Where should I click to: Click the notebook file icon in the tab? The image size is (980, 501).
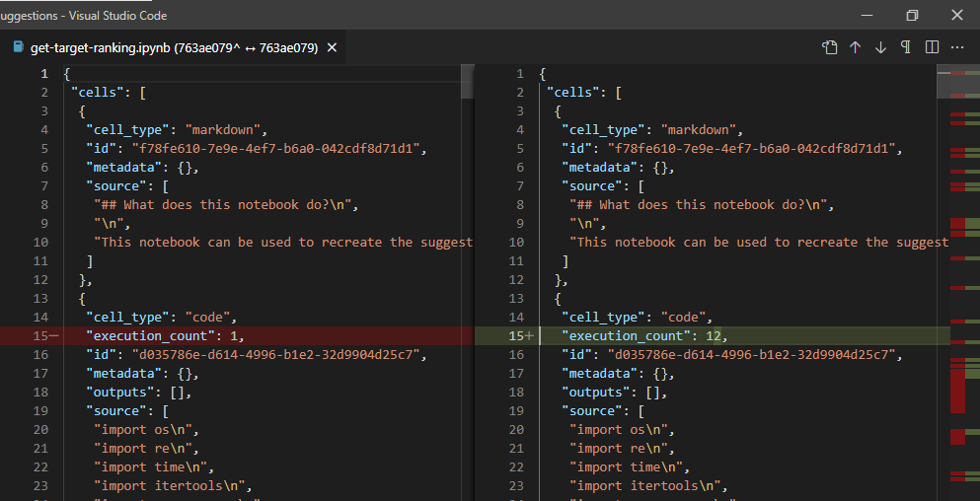[19, 47]
